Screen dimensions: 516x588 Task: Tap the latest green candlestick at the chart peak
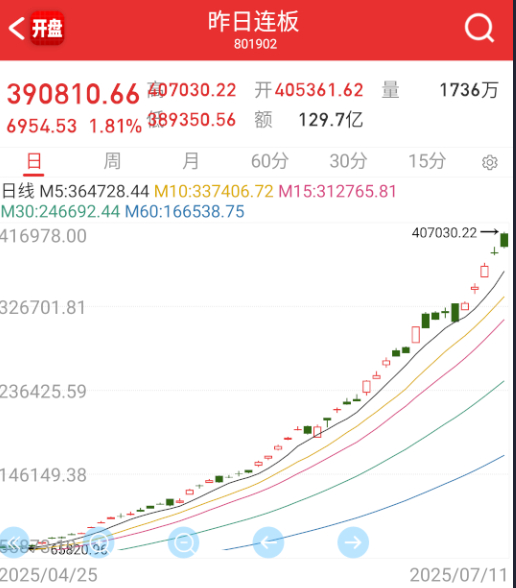click(x=504, y=240)
